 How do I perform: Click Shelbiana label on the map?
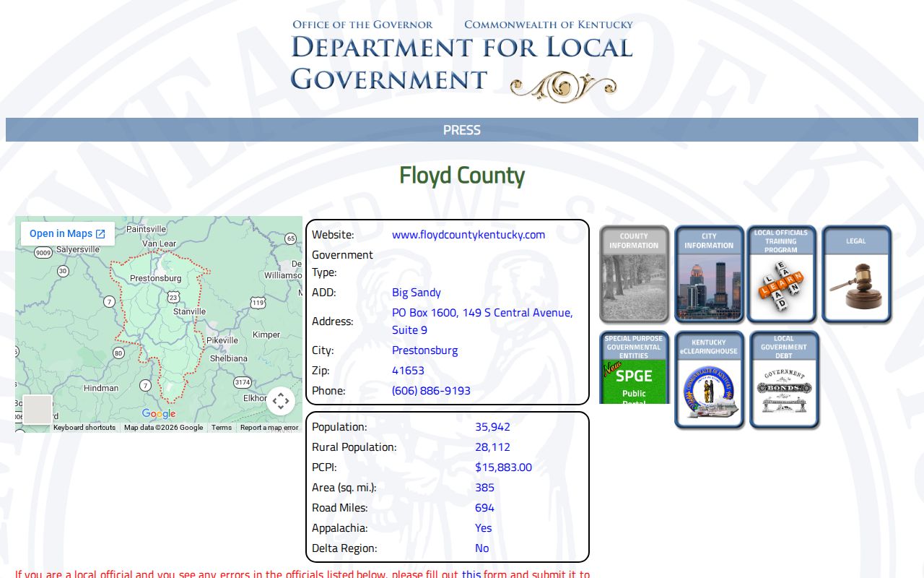(228, 358)
